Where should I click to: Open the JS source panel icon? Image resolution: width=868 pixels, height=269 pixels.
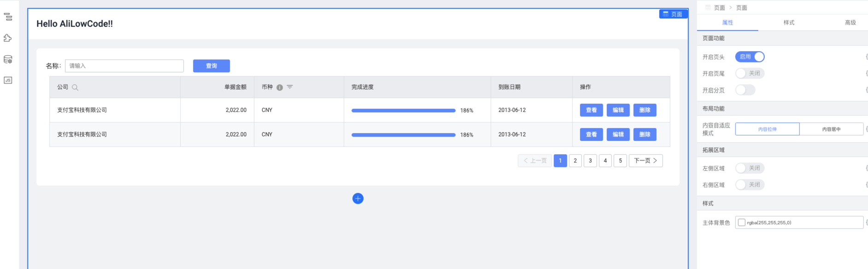pos(8,80)
